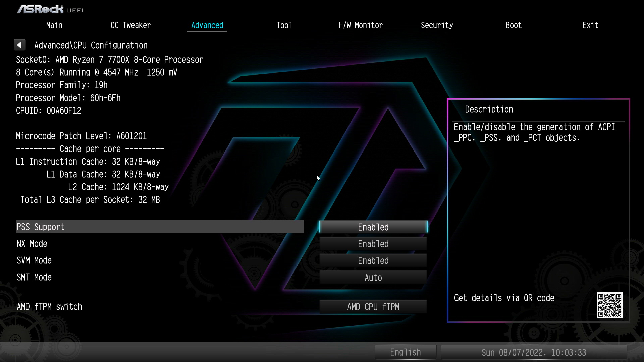The height and width of the screenshot is (362, 644).
Task: Switch to the Boot tab
Action: 514,25
